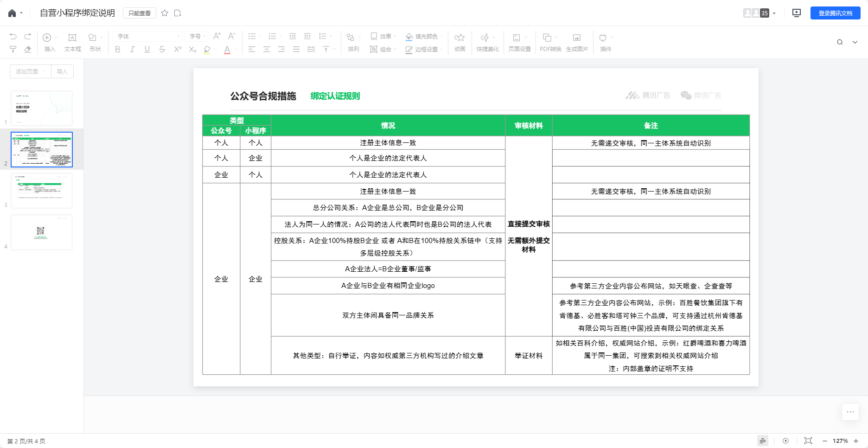Viewport: 868px width, 448px height.
Task: Click the play button in status bar
Action: [785, 441]
